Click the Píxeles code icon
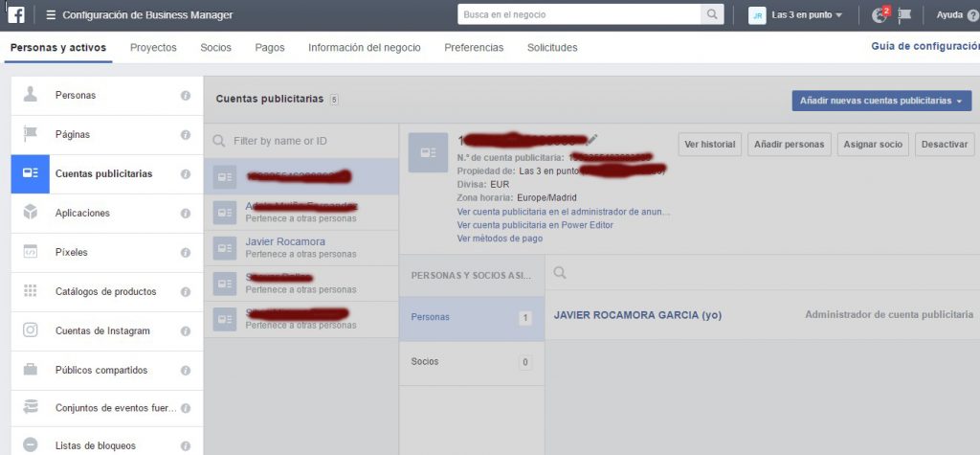This screenshot has height=455, width=980. [x=30, y=252]
